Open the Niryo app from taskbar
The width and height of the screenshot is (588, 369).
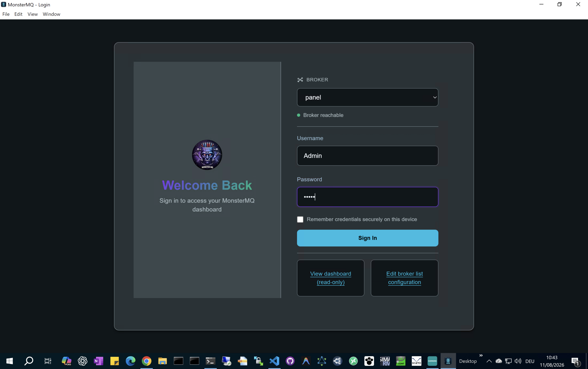point(416,361)
